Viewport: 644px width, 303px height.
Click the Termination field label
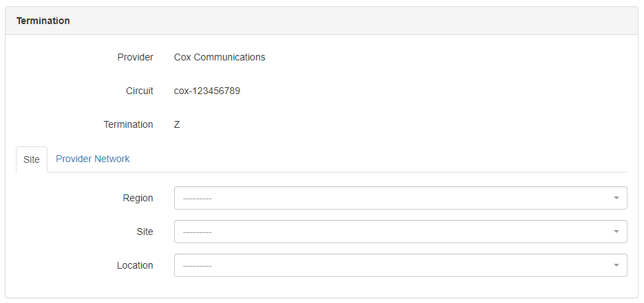(128, 124)
